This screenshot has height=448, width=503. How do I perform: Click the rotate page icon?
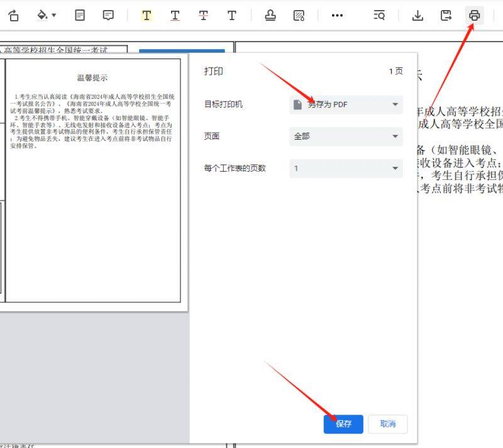tap(13, 16)
